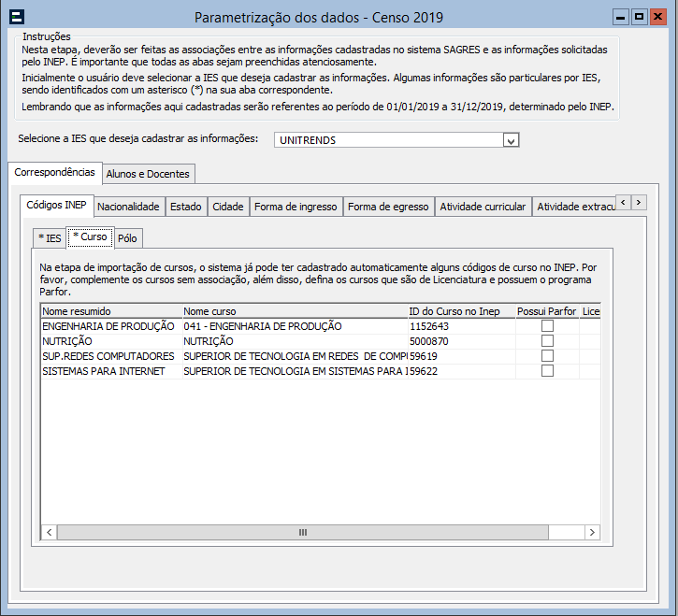Select the SUP.REDES COMPUTADORES cell

(111, 356)
